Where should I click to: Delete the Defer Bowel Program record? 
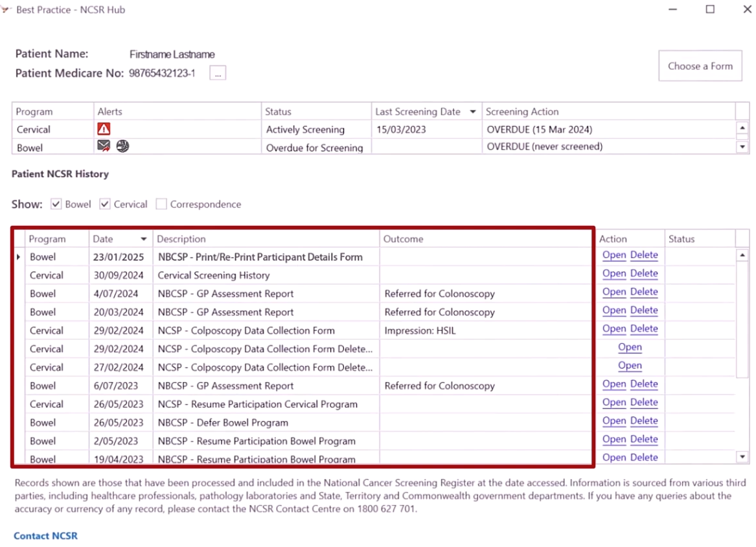pyautogui.click(x=644, y=420)
